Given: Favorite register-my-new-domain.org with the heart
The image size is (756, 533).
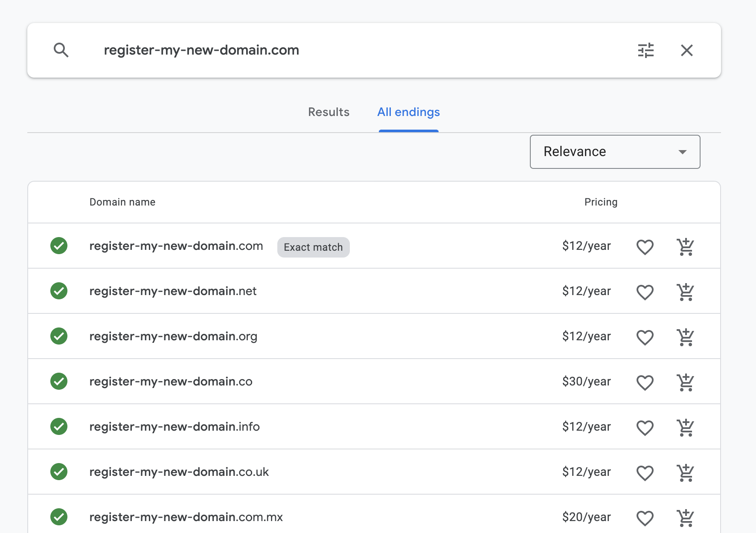Looking at the screenshot, I should 645,337.
